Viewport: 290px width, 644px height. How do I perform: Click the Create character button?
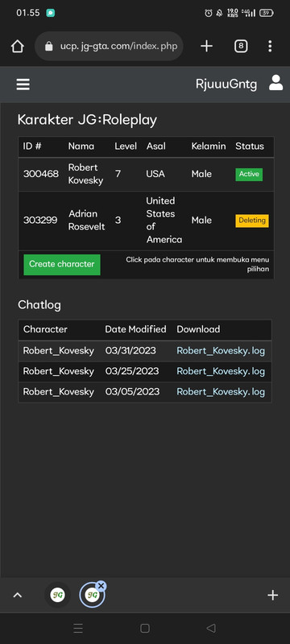tap(61, 264)
